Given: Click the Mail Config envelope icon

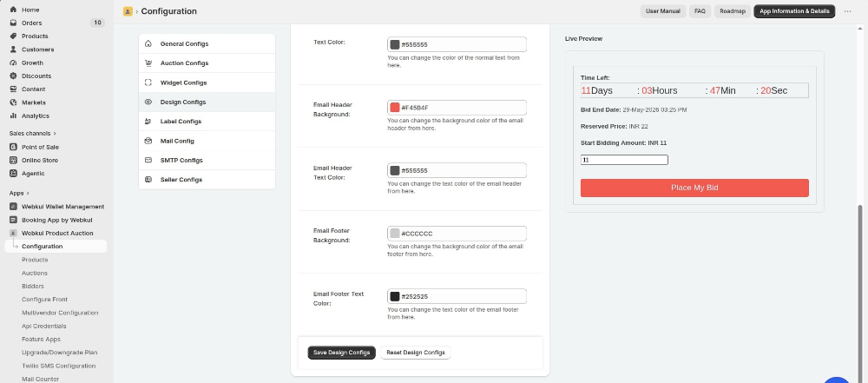Looking at the screenshot, I should [x=148, y=141].
